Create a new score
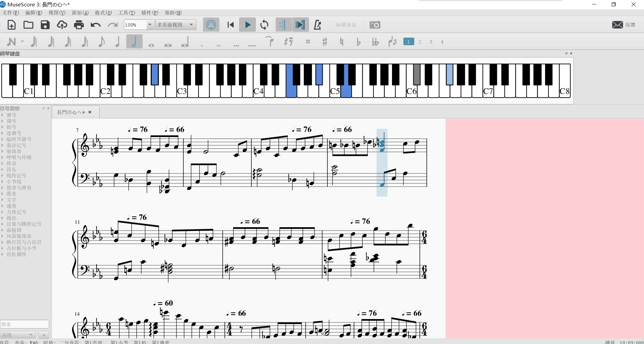 pos(11,25)
